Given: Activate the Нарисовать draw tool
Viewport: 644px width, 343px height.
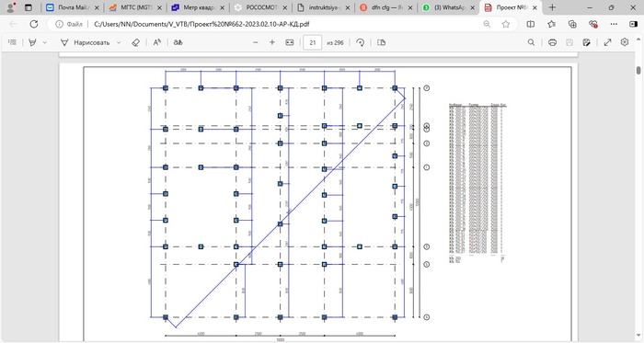Looking at the screenshot, I should 85,42.
